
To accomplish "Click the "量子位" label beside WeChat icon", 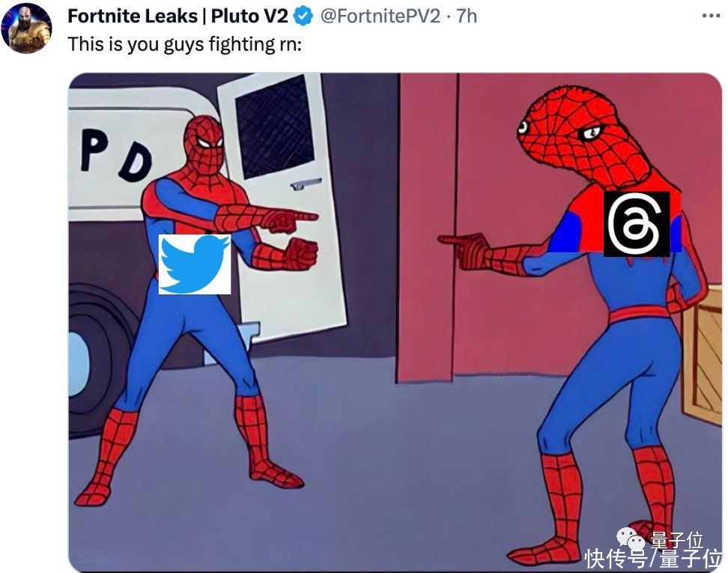I will (x=676, y=540).
